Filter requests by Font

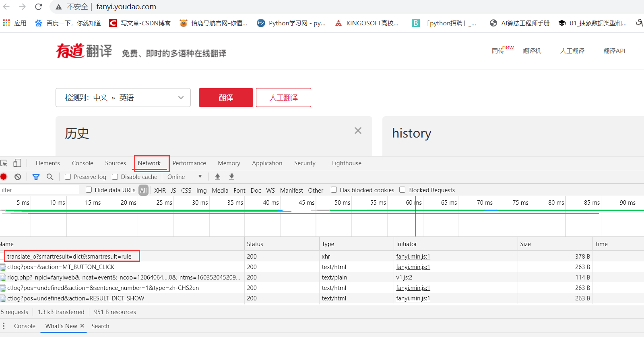pyautogui.click(x=239, y=190)
